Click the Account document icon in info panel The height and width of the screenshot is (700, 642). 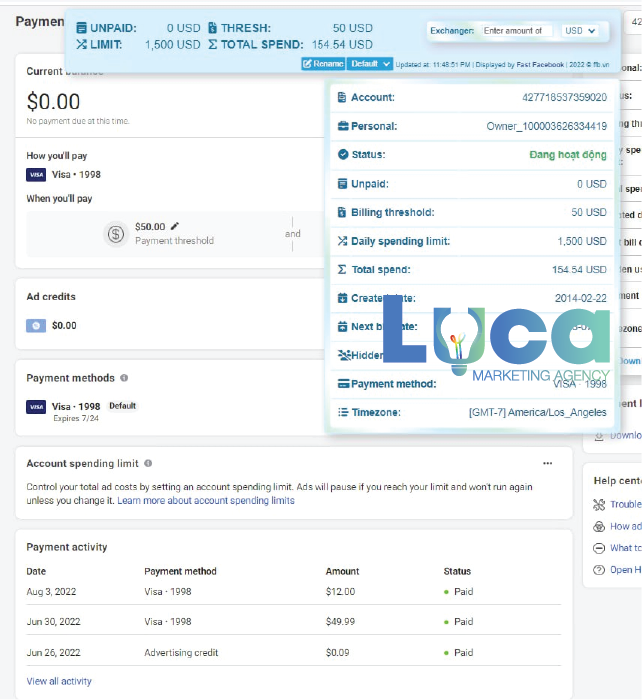click(342, 97)
